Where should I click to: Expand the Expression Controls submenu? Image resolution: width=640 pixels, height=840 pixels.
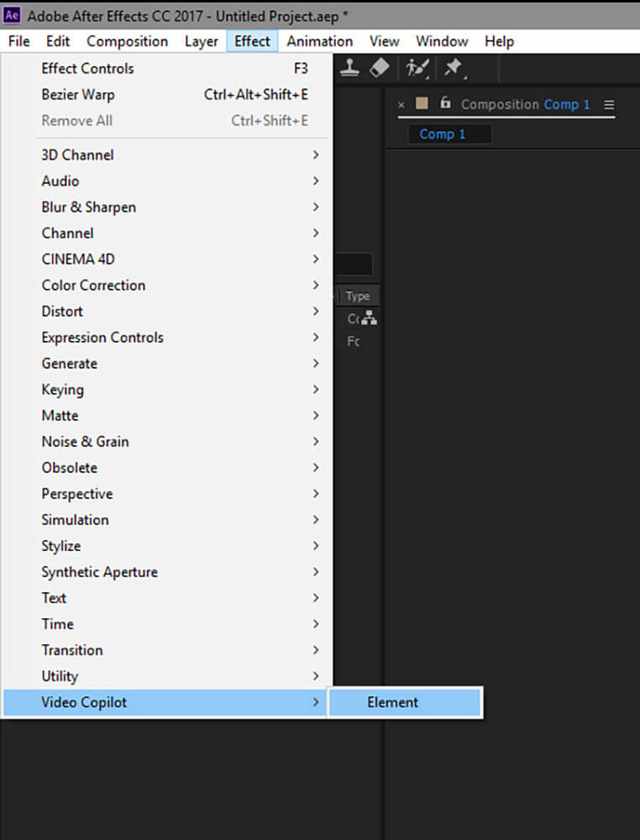point(167,338)
